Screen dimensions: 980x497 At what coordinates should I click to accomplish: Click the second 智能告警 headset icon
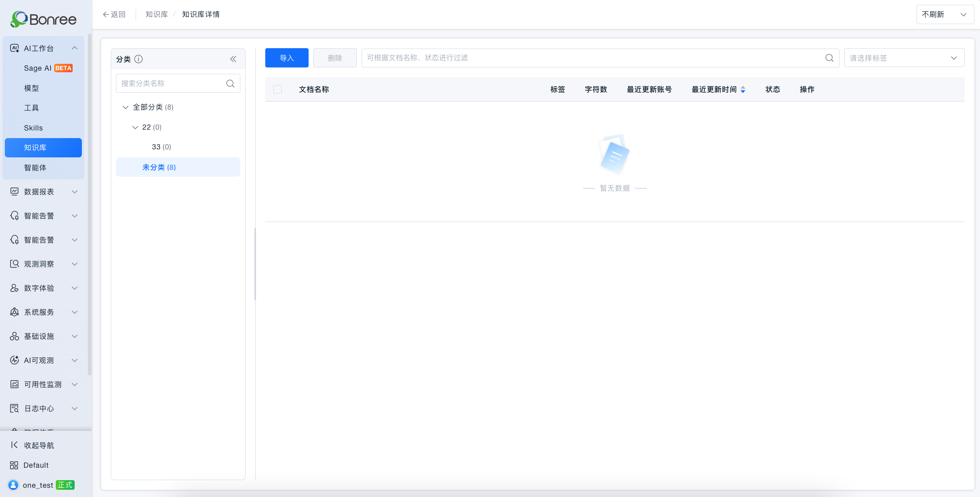(14, 240)
